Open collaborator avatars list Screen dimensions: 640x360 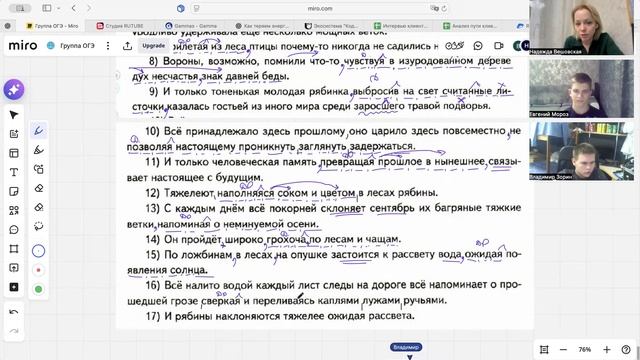coord(521,46)
